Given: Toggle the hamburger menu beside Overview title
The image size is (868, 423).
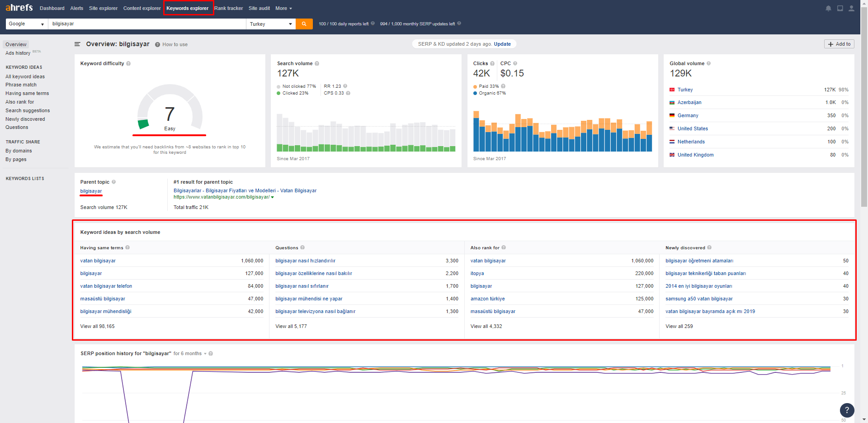Looking at the screenshot, I should (x=77, y=44).
